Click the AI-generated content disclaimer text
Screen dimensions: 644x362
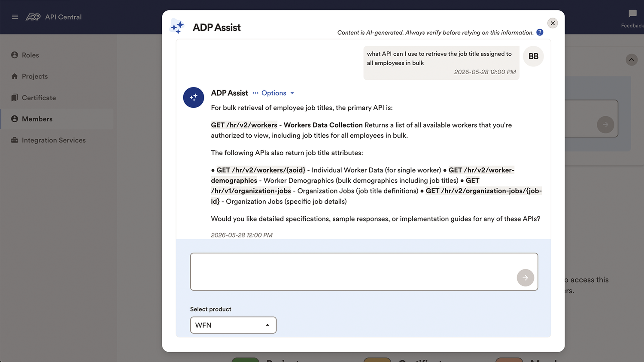pyautogui.click(x=435, y=33)
